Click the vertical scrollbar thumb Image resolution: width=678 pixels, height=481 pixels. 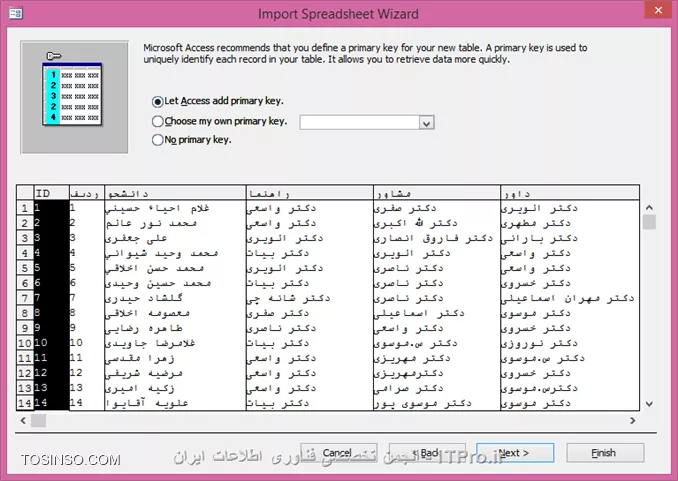649,222
